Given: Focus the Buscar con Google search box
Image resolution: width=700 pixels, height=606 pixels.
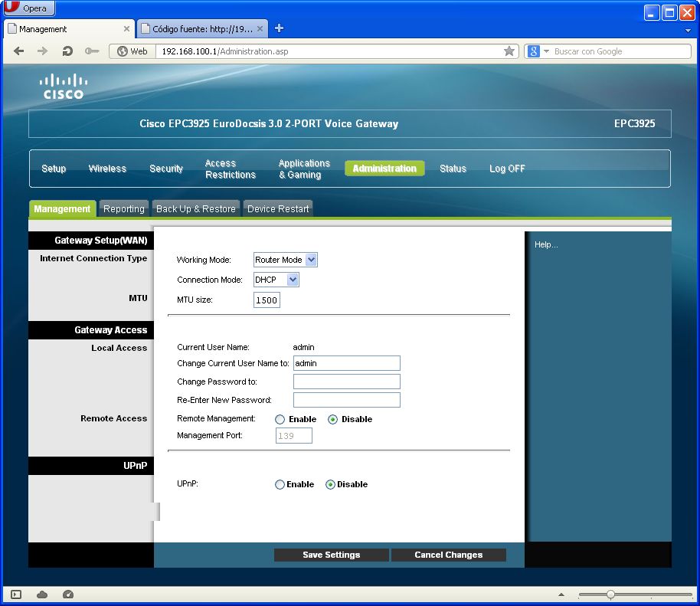Looking at the screenshot, I should 621,51.
